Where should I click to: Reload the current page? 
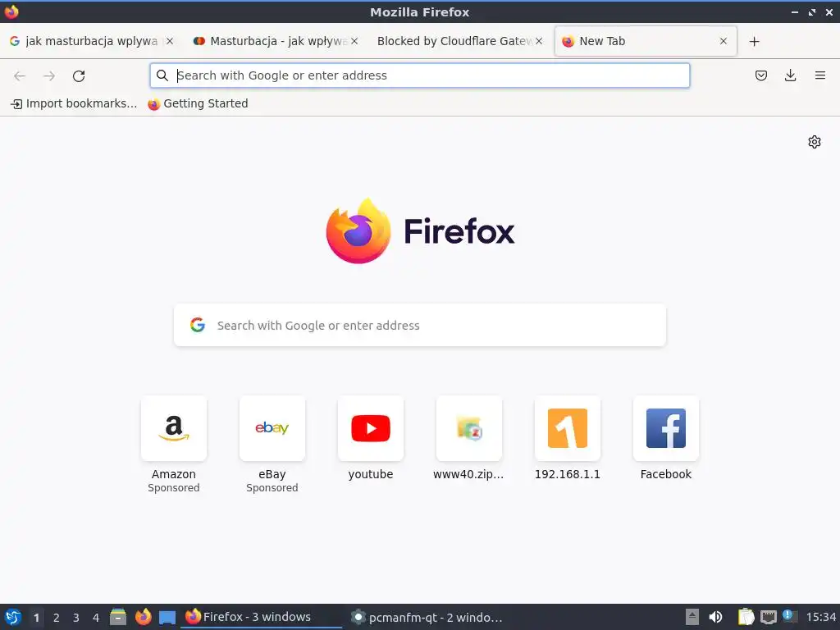79,76
